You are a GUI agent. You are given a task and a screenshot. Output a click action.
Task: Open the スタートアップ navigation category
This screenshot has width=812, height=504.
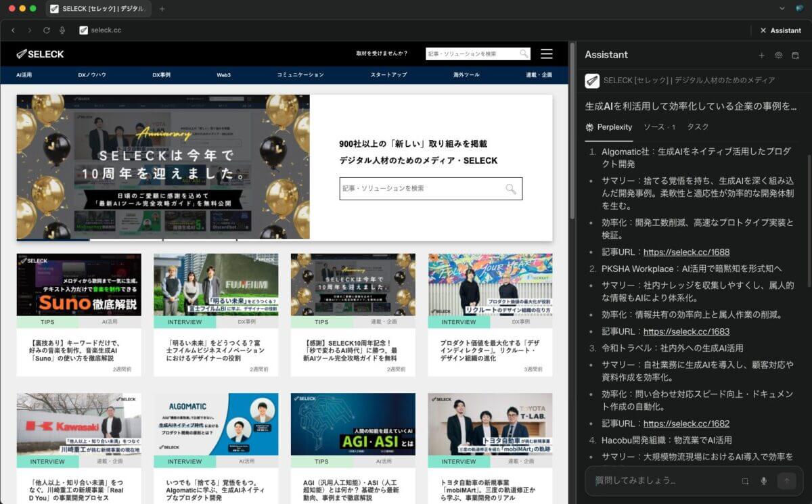point(388,75)
